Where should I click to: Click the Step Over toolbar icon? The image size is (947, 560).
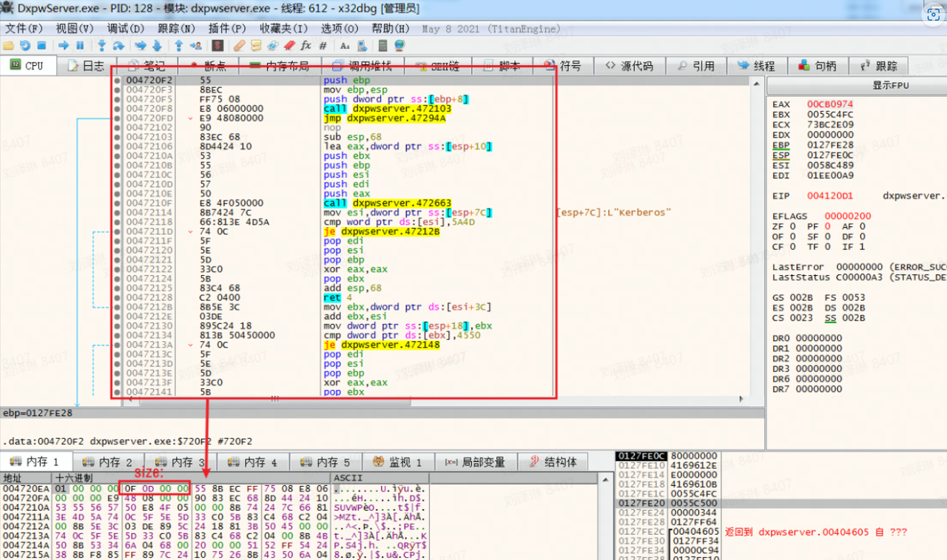[118, 45]
